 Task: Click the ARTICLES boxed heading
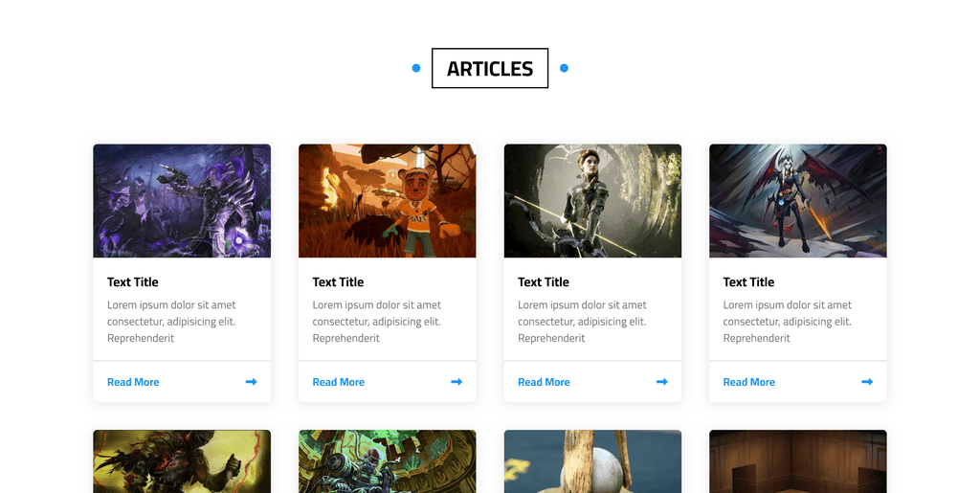click(x=490, y=68)
